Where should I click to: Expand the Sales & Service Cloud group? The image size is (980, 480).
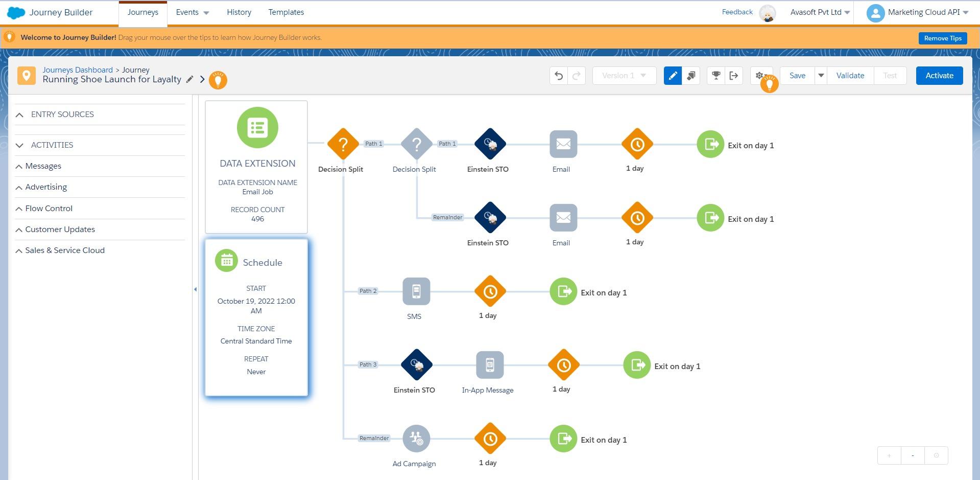19,251
